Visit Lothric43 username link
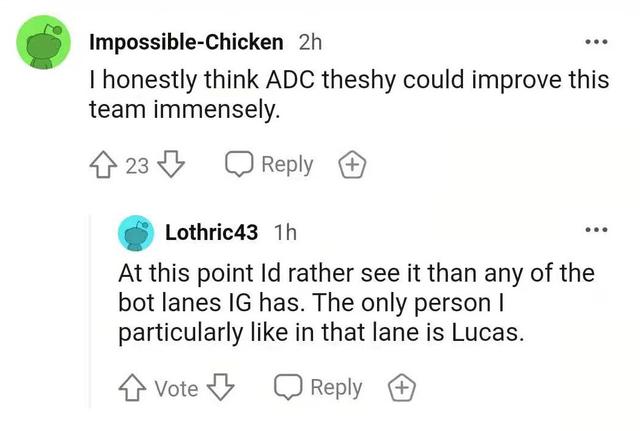640x431 pixels. click(211, 232)
